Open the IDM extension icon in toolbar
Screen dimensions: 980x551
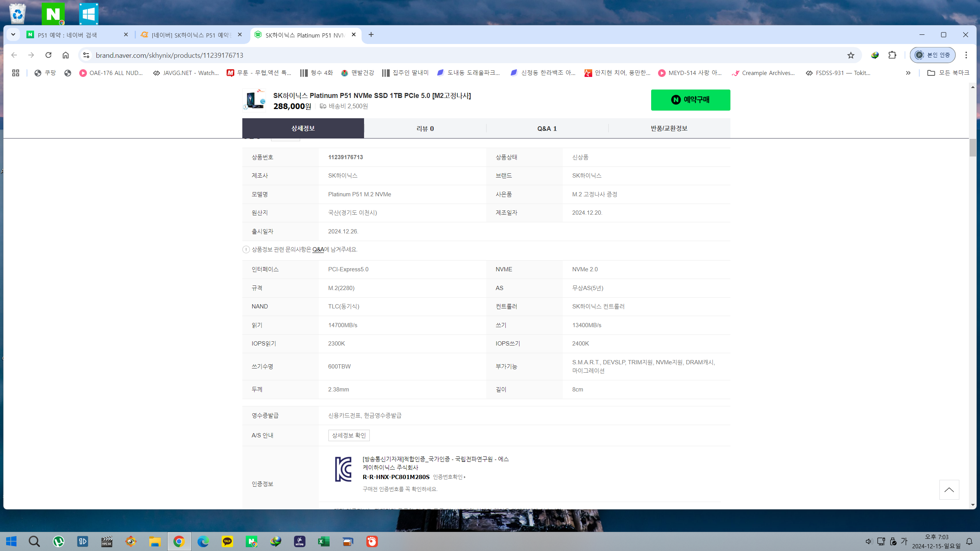(x=875, y=55)
